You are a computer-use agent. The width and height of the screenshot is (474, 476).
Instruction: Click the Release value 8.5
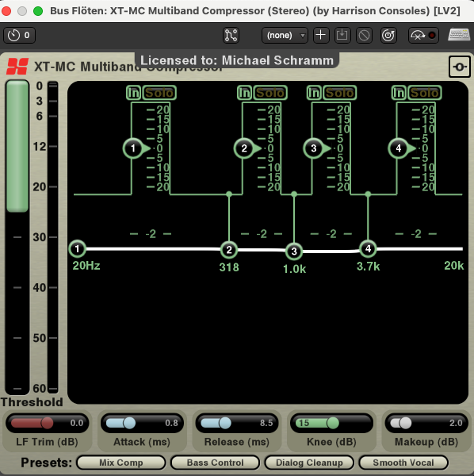pyautogui.click(x=266, y=423)
